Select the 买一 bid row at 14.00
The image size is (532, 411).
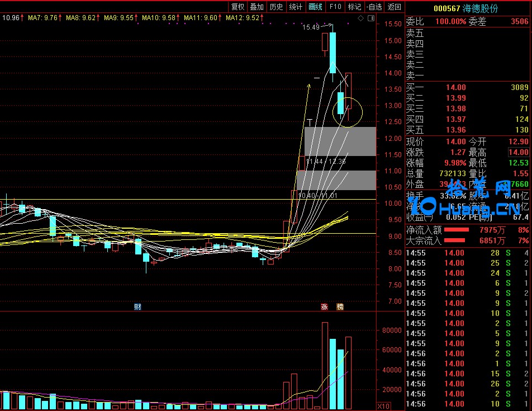(x=467, y=88)
